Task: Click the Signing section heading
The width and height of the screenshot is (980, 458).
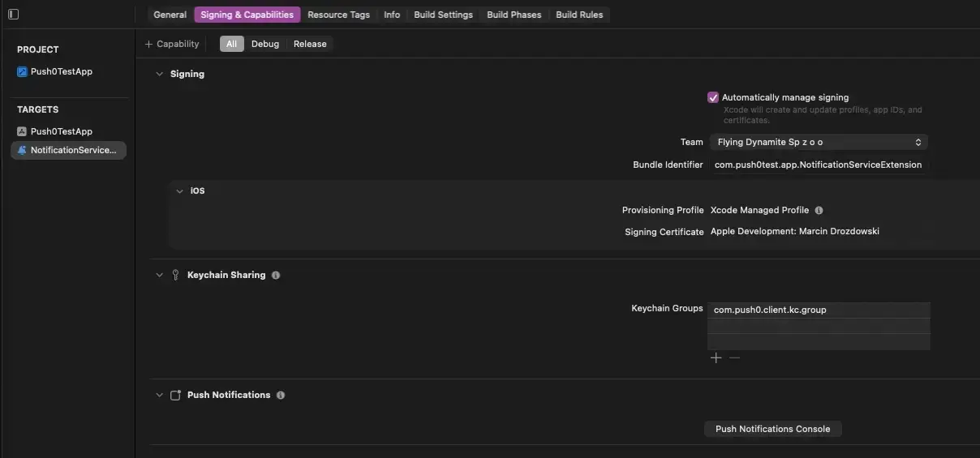Action: (x=187, y=74)
